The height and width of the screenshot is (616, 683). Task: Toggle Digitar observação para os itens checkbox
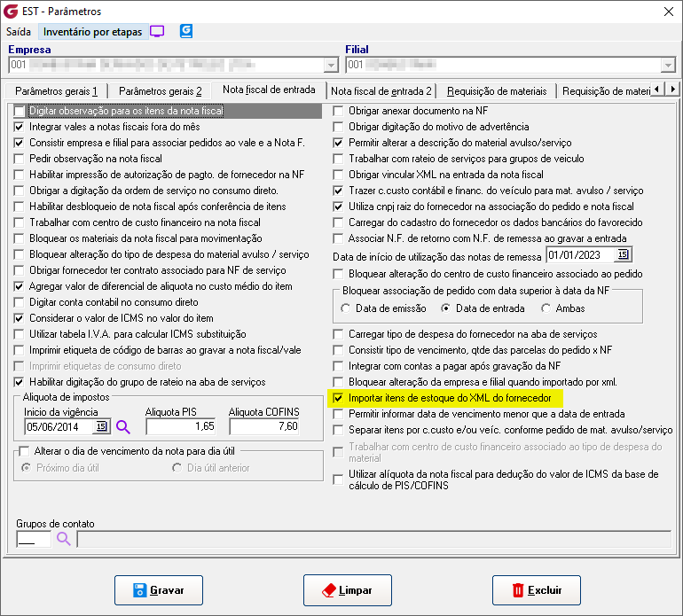[x=19, y=111]
